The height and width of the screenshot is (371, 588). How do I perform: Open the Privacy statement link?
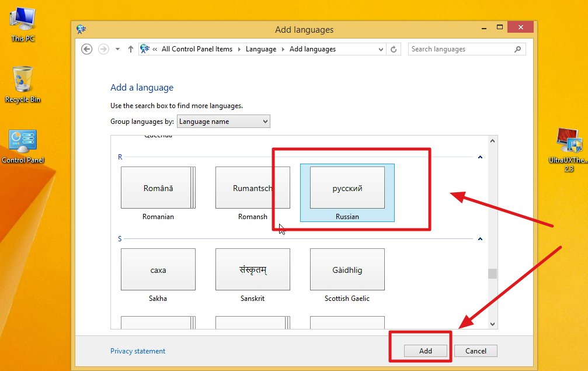point(138,351)
